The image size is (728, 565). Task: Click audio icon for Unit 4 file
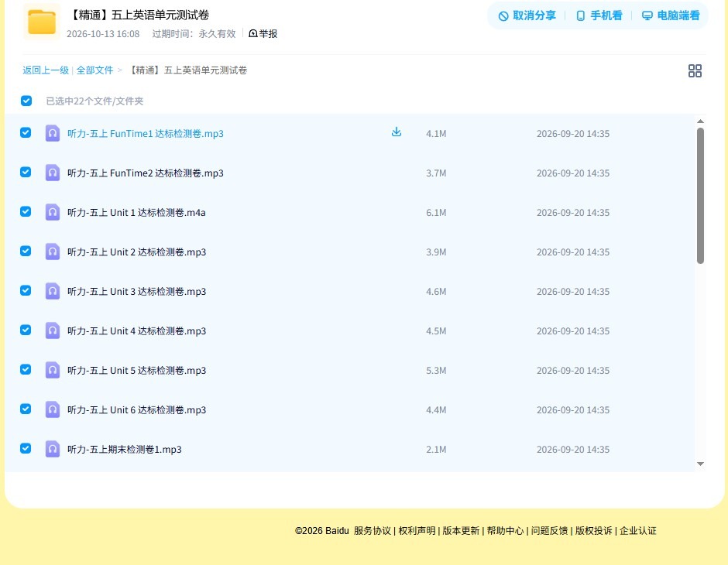(x=53, y=330)
